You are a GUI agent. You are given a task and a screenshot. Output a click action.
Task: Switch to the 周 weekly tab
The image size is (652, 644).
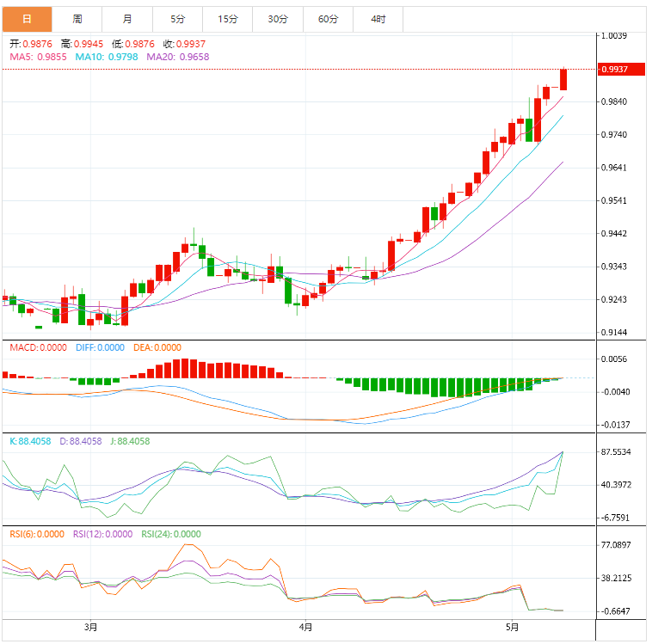tap(77, 18)
